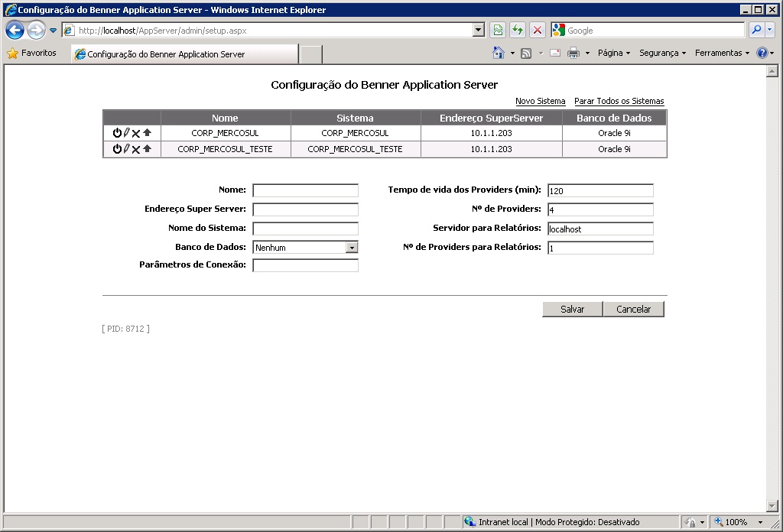Image resolution: width=783 pixels, height=532 pixels.
Task: Open the Ferramentas menu
Action: point(722,53)
